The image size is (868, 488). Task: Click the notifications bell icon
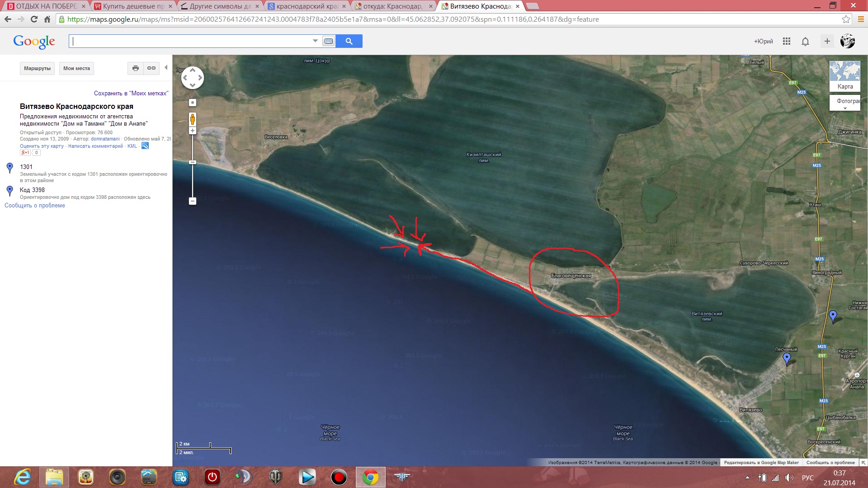tap(805, 42)
